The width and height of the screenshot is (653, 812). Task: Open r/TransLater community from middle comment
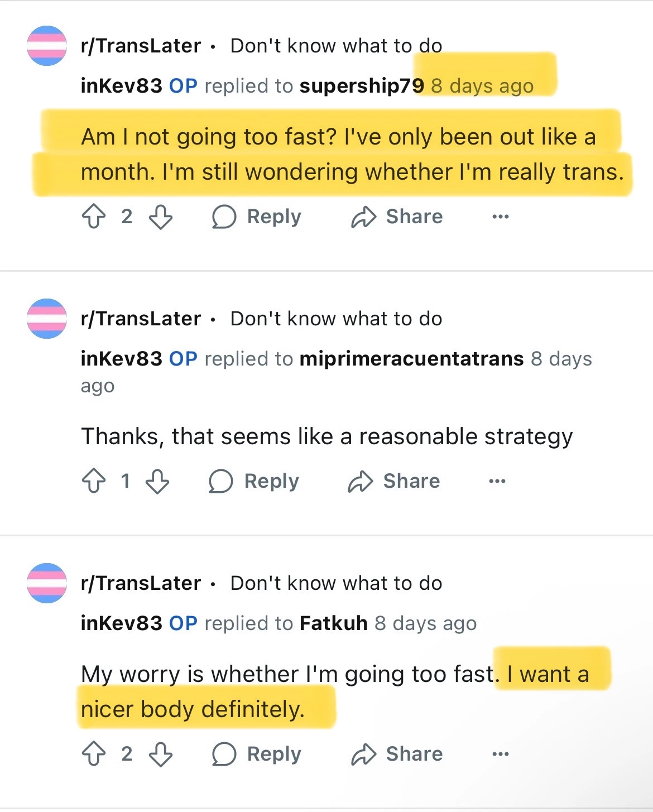[x=141, y=319]
